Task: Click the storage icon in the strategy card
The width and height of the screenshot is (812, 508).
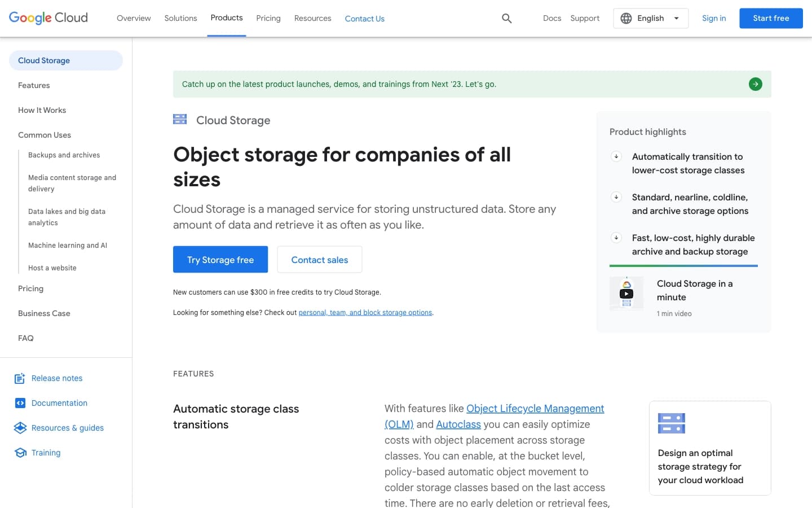Action: [x=671, y=423]
